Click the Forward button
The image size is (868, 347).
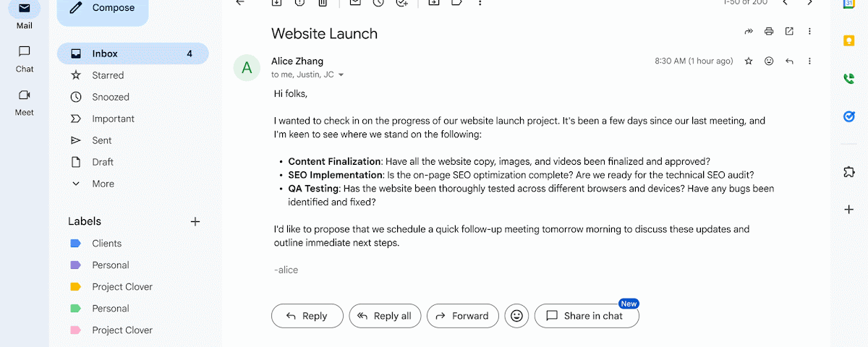click(x=462, y=316)
